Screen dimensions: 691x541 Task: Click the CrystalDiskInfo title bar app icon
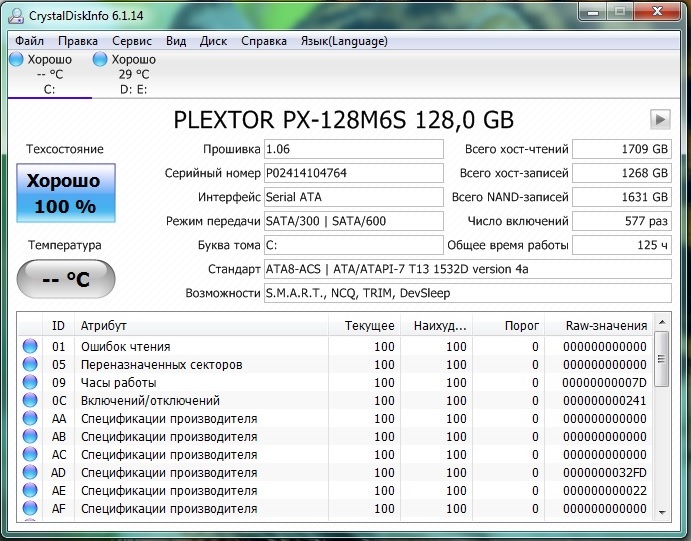coord(16,15)
